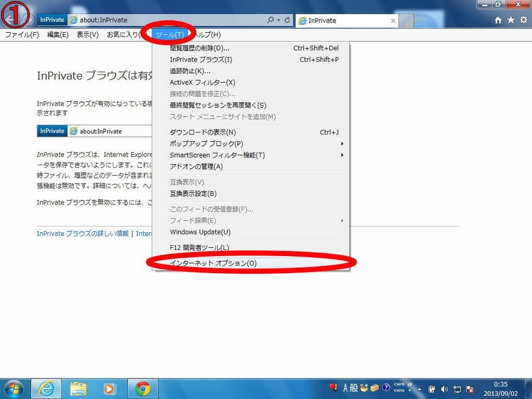532x399 pixels.
Task: Open the 編集(E) menu
Action: click(x=58, y=34)
